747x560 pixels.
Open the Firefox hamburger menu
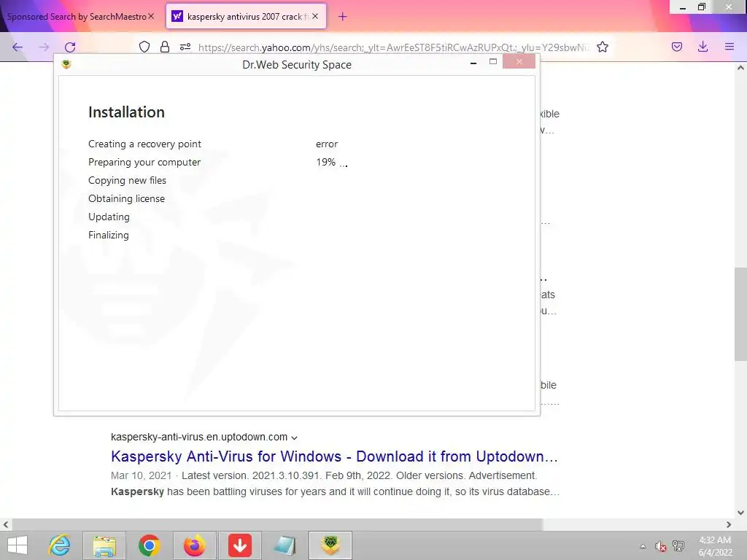[x=729, y=47]
